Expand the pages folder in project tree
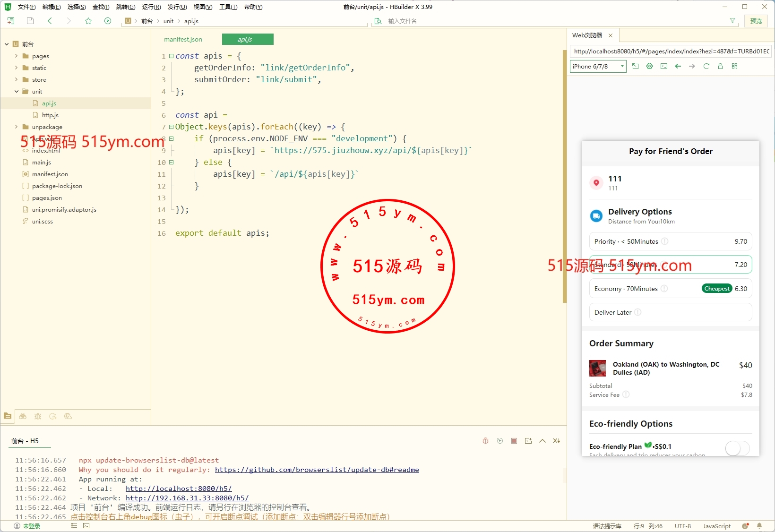The image size is (775, 532). [x=17, y=56]
